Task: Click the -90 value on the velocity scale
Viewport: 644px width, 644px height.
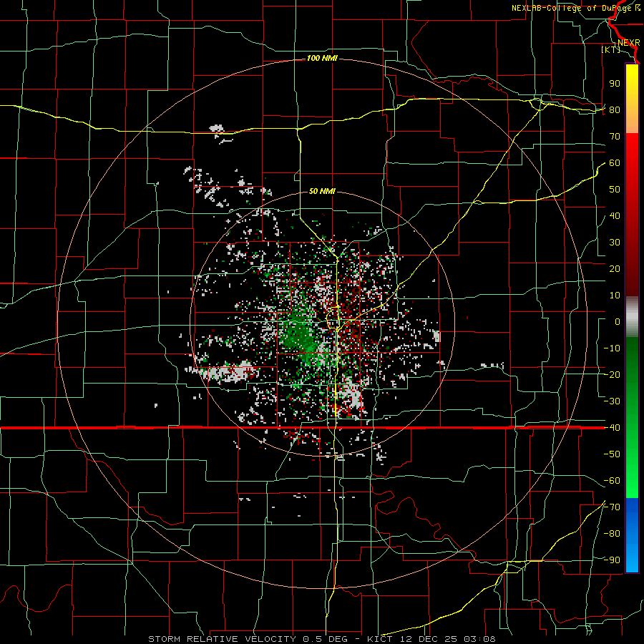Action: 612,560
